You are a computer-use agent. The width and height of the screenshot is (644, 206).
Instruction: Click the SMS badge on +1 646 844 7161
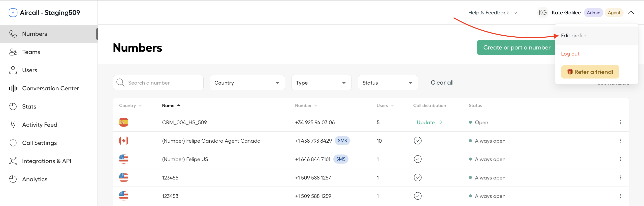tap(341, 159)
